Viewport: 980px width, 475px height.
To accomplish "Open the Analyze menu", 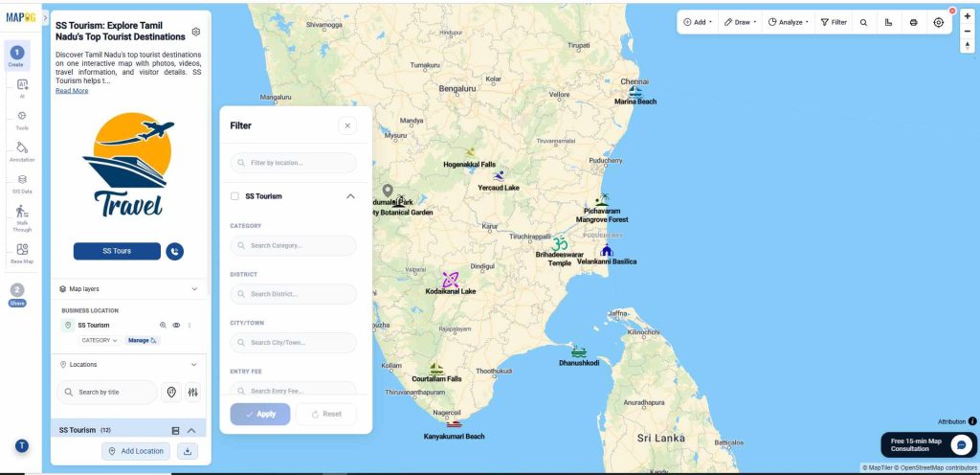I will click(x=789, y=22).
